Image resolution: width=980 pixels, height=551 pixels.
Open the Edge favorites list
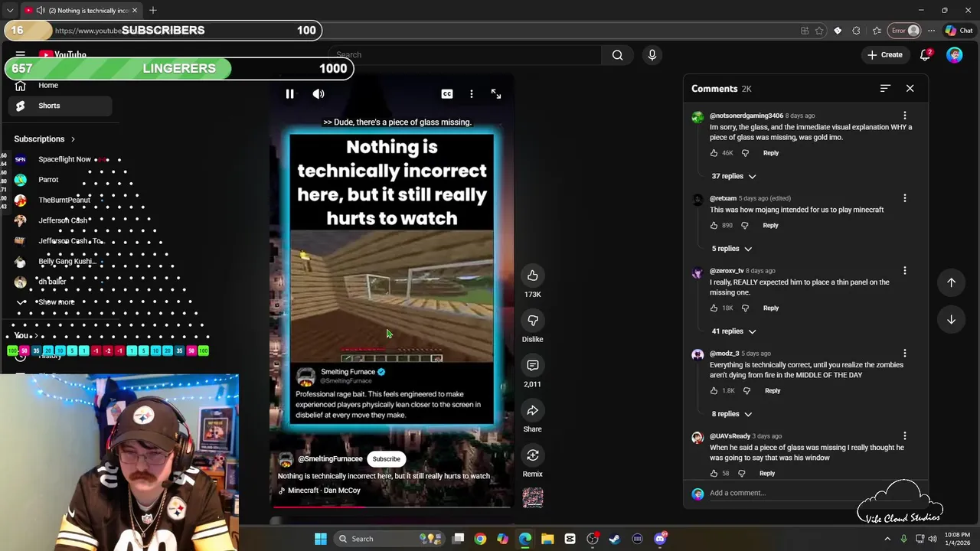877,31
